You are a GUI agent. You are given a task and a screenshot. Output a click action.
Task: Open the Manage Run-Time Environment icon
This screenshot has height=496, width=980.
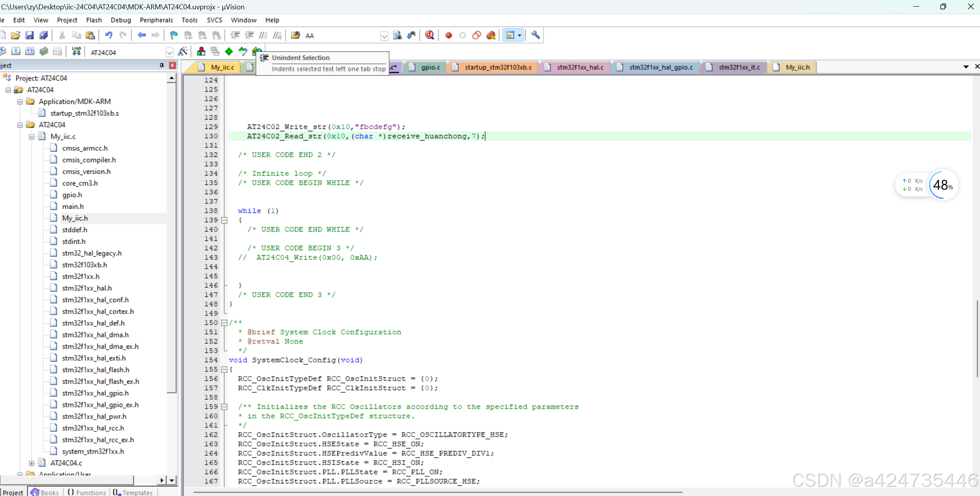point(201,51)
